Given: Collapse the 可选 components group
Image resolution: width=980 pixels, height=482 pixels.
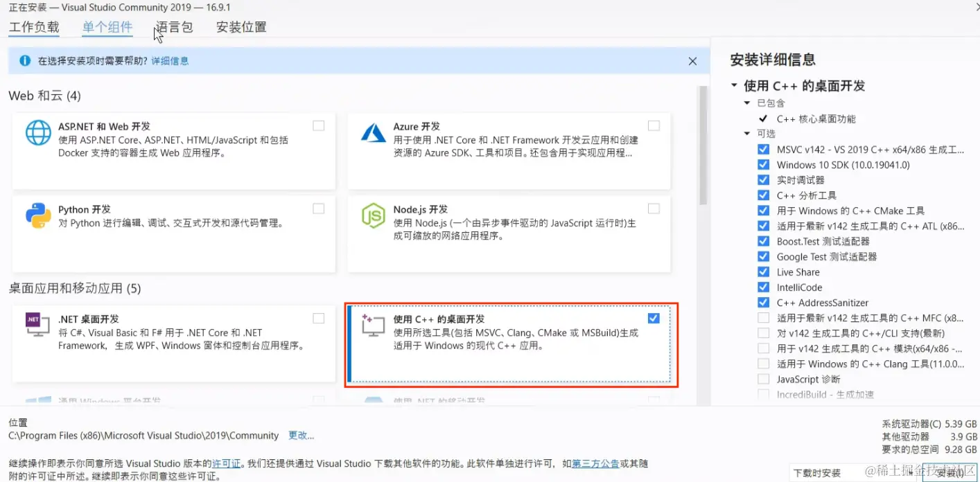Looking at the screenshot, I should (747, 134).
